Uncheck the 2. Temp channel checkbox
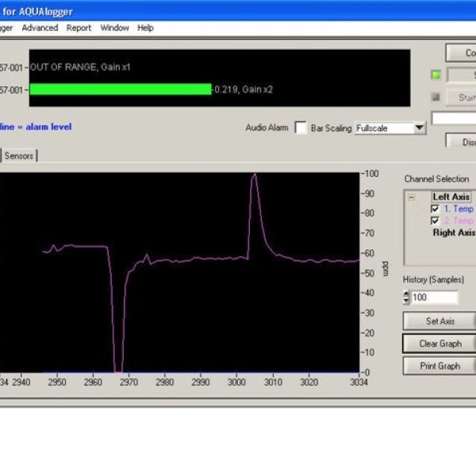 [x=435, y=221]
